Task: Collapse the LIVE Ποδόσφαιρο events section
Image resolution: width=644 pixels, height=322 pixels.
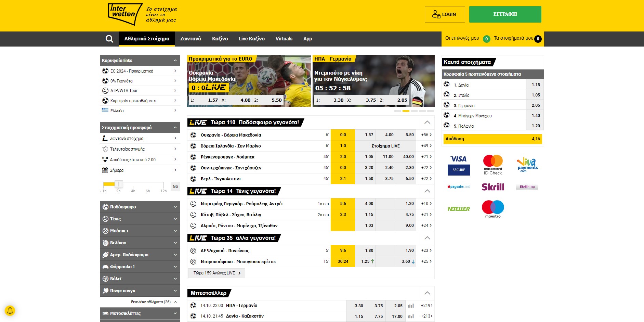Action: [427, 123]
